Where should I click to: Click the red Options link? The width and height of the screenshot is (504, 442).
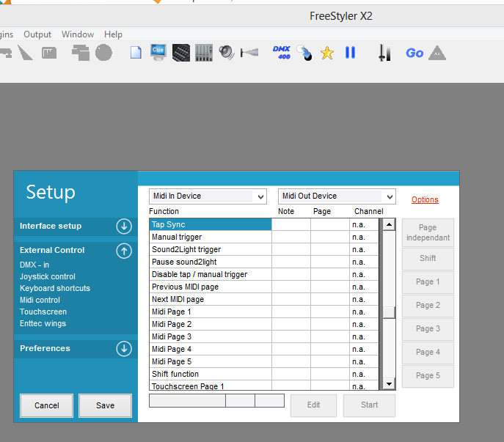pyautogui.click(x=425, y=199)
